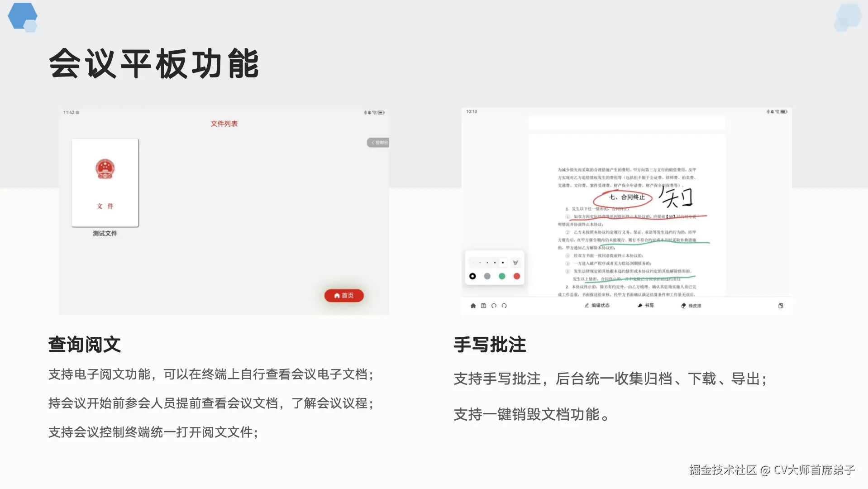Select the Home icon in the annotation toolbar

point(472,306)
